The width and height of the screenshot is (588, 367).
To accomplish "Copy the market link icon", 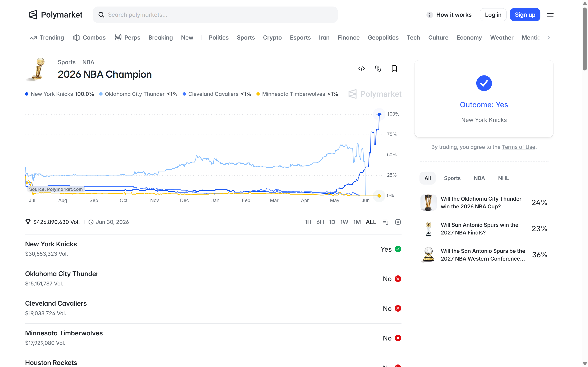I will click(x=378, y=69).
